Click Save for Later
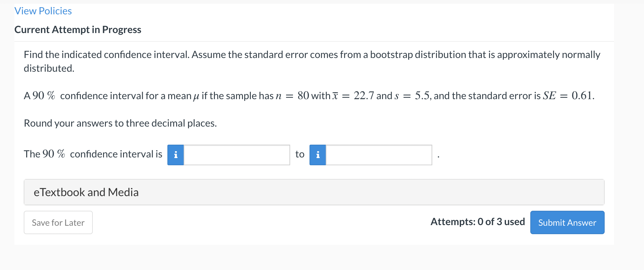 (x=58, y=222)
